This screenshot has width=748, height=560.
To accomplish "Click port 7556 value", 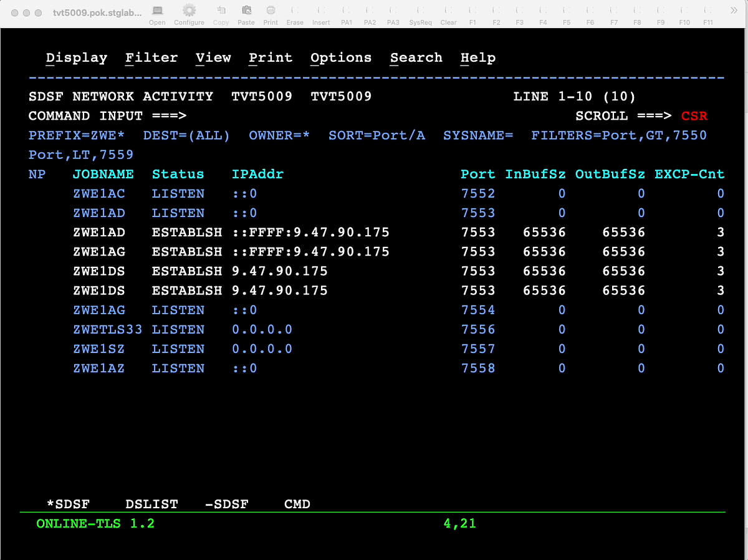I will 478,329.
